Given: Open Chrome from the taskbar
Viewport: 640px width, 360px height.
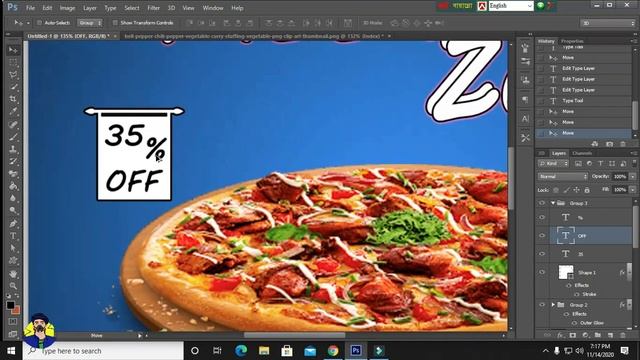Looking at the screenshot, I should coord(333,351).
